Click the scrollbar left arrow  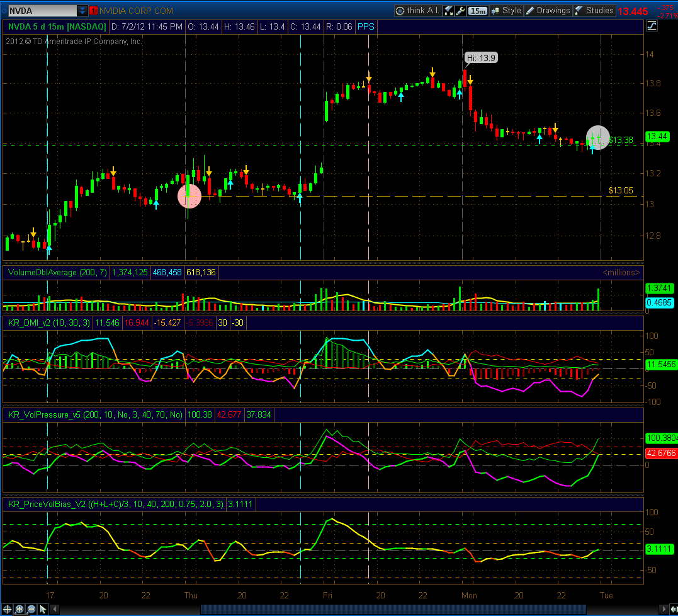pyautogui.click(x=55, y=610)
